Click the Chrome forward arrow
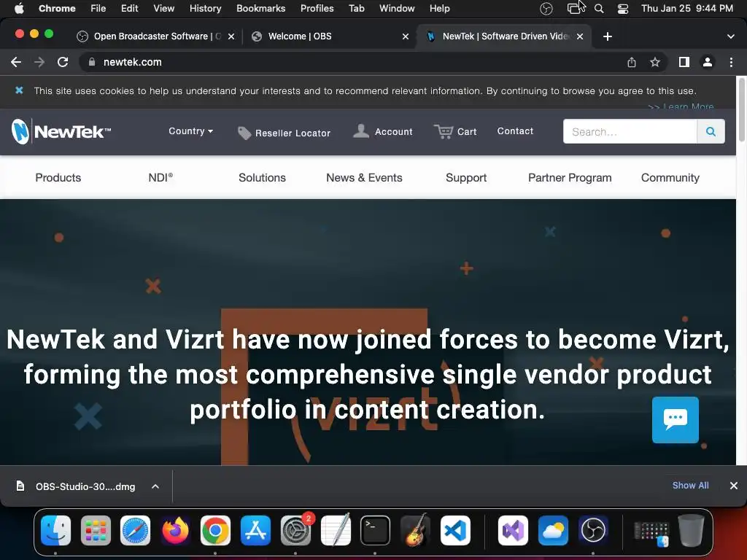Viewport: 747px width, 560px height. tap(39, 62)
